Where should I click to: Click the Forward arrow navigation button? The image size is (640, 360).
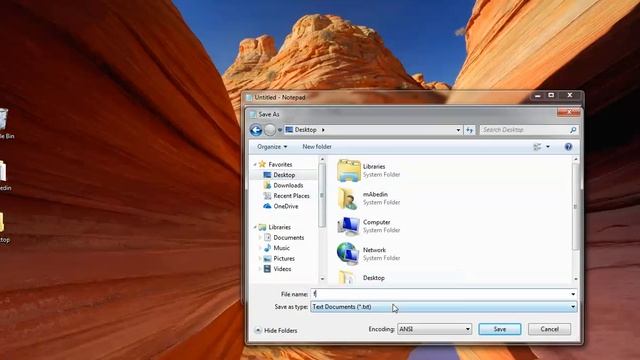pyautogui.click(x=270, y=130)
